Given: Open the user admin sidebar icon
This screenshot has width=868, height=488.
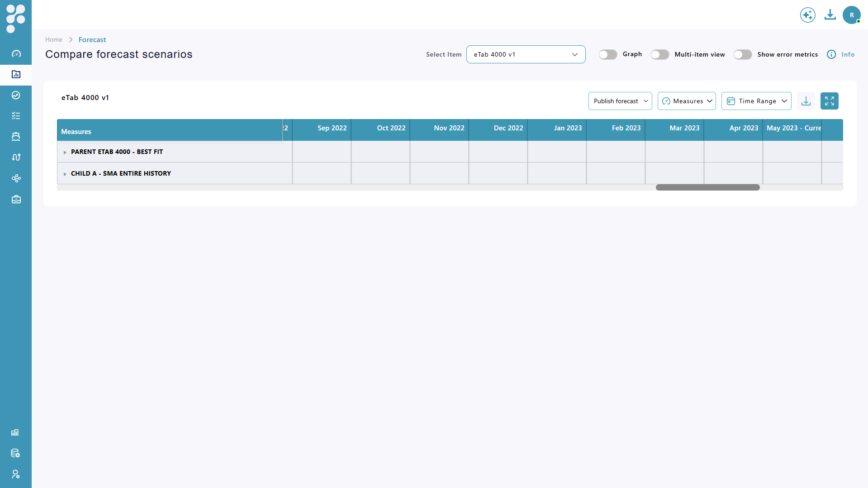Looking at the screenshot, I should (x=15, y=474).
